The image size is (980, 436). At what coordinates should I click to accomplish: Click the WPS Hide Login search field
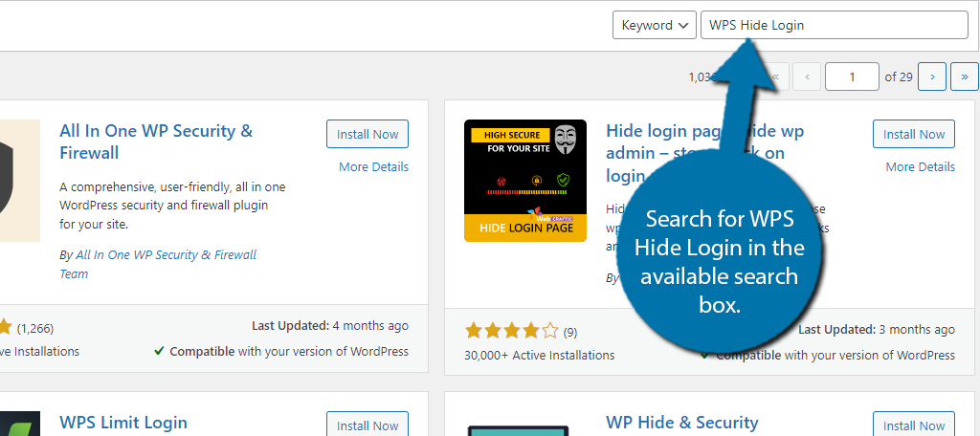[834, 26]
